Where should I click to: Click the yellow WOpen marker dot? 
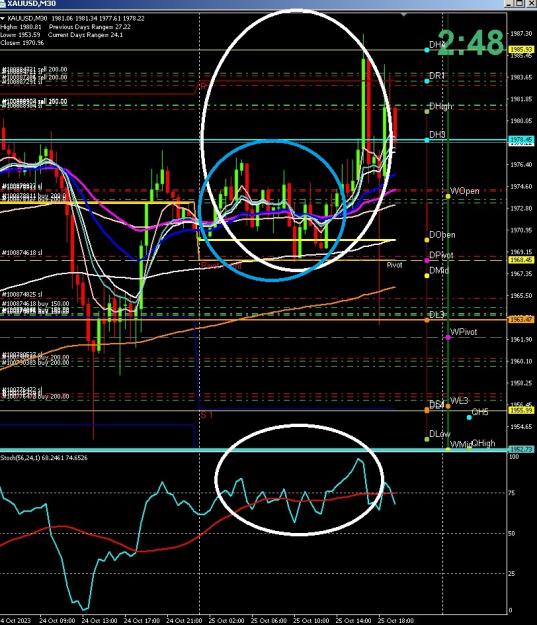[448, 197]
